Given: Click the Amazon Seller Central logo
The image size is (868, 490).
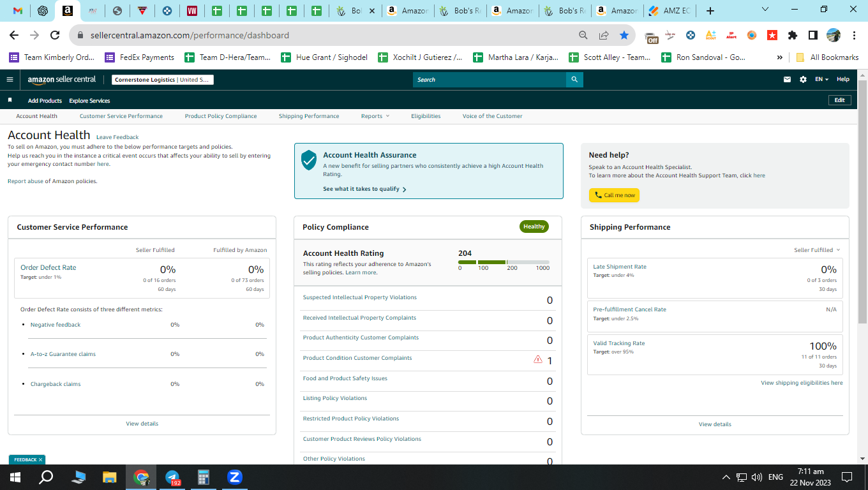Looking at the screenshot, I should pyautogui.click(x=62, y=80).
